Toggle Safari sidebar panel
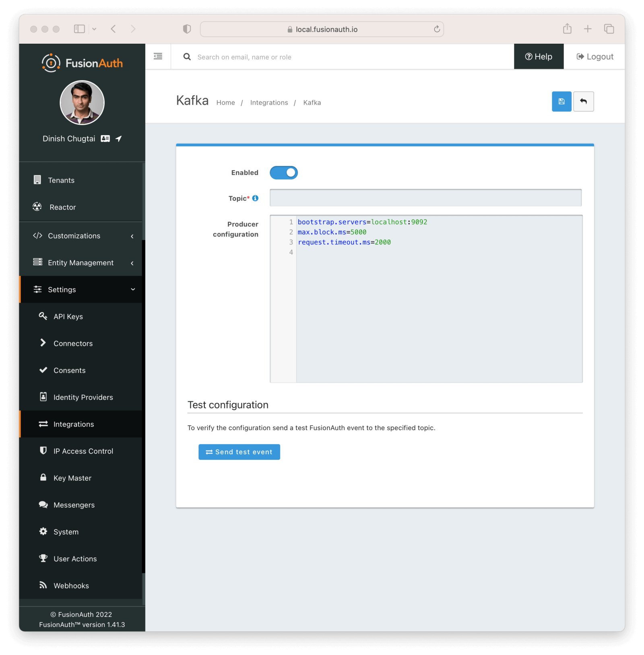The image size is (644, 655). (x=79, y=29)
